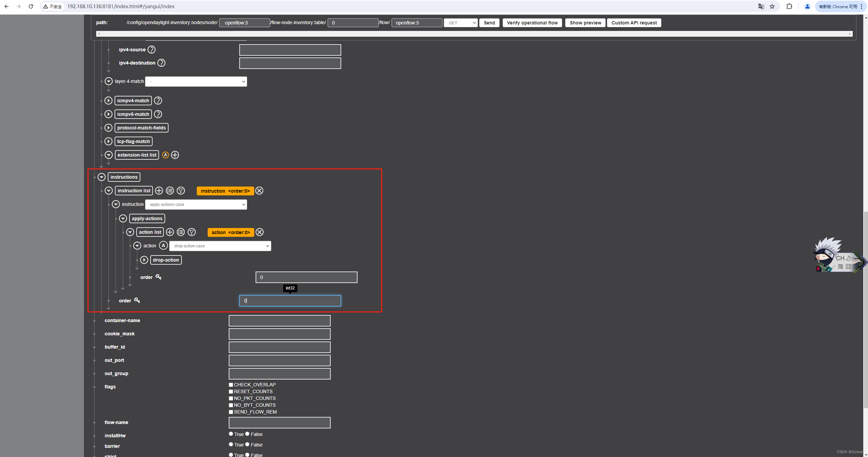Click the help icon beside icmpv6-match
Viewport: 868px width, 457px height.
coord(158,114)
